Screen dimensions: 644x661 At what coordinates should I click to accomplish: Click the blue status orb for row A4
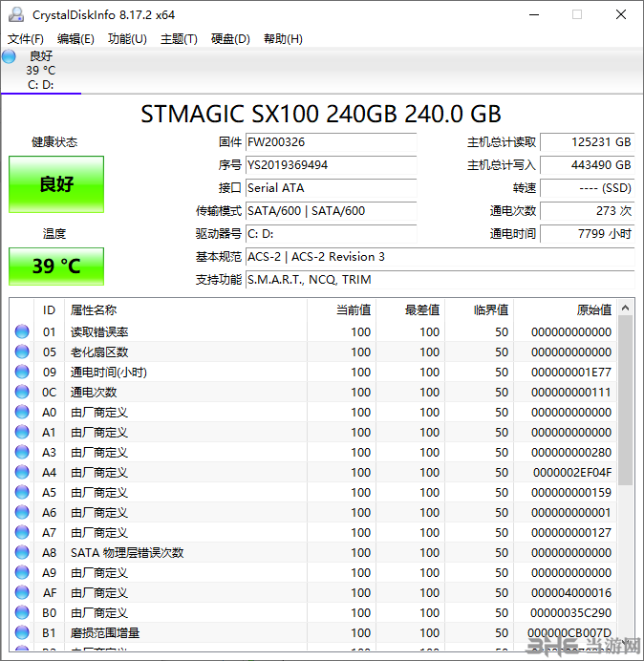[22, 472]
